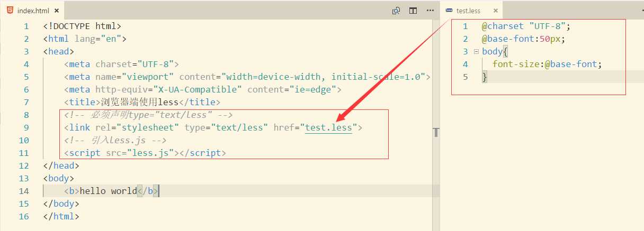Click the closing brace line in test.less

pyautogui.click(x=484, y=77)
